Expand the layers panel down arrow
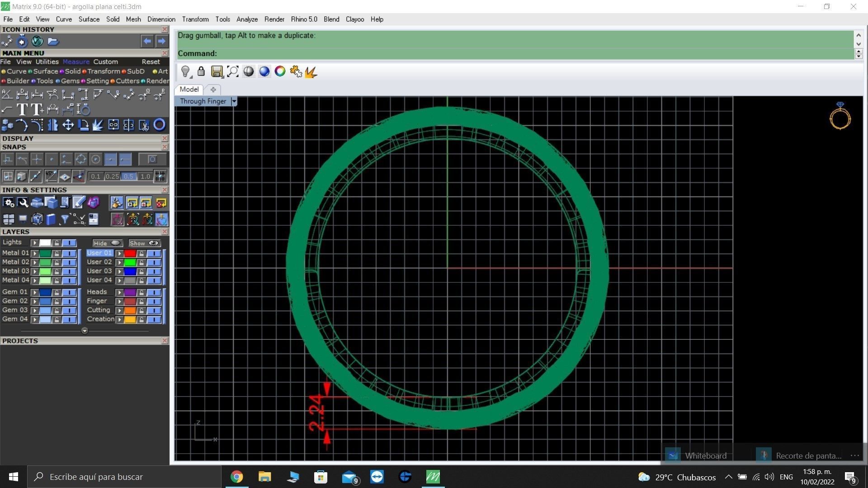This screenshot has width=868, height=488. 85,331
